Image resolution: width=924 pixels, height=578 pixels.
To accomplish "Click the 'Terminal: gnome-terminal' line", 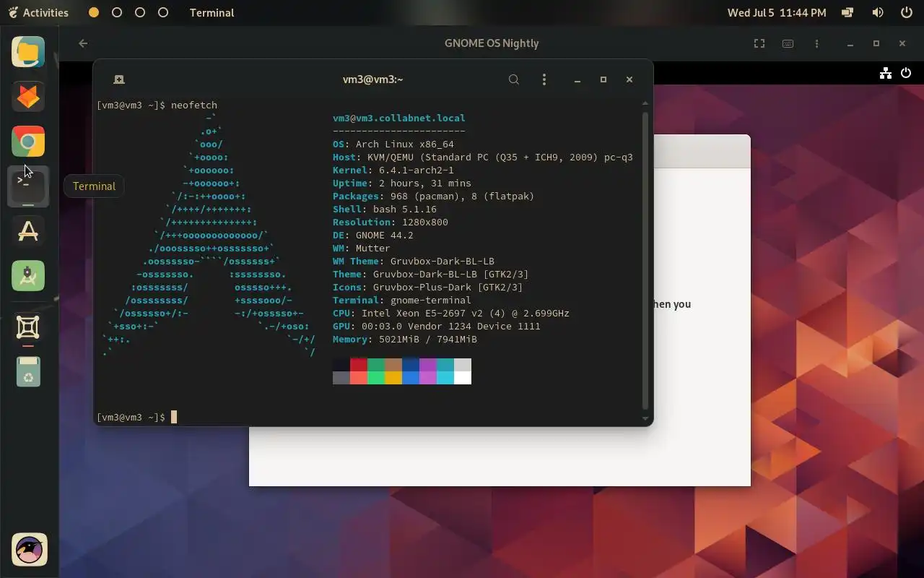I will [402, 300].
